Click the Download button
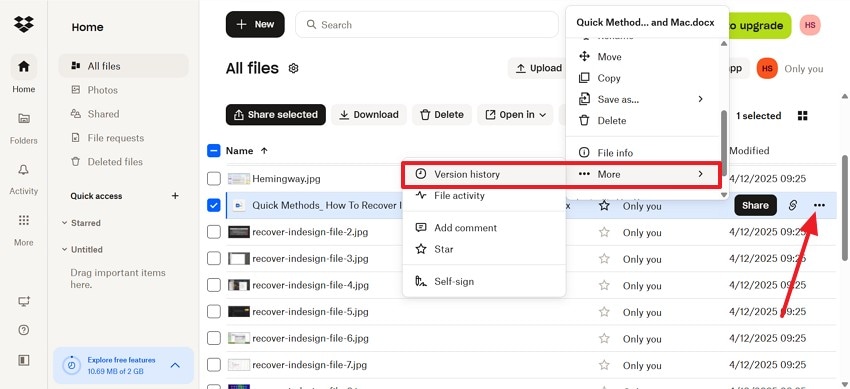This screenshot has width=850, height=389. [x=369, y=115]
